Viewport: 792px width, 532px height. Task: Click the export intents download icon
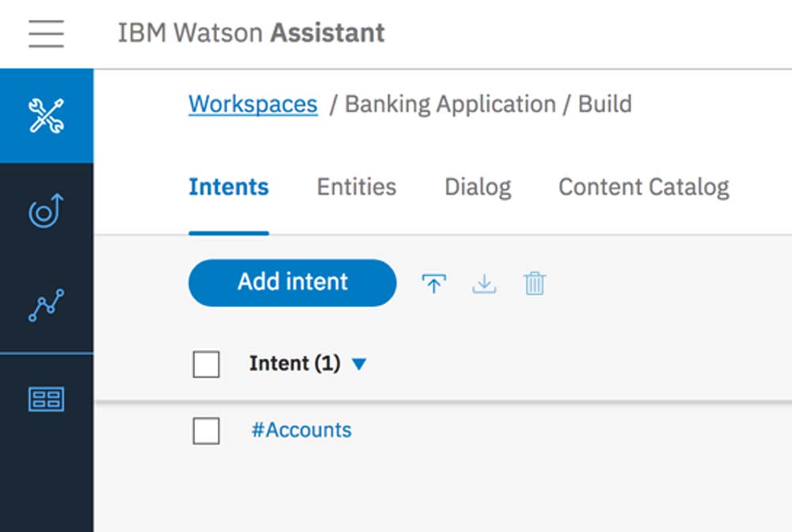tap(484, 283)
